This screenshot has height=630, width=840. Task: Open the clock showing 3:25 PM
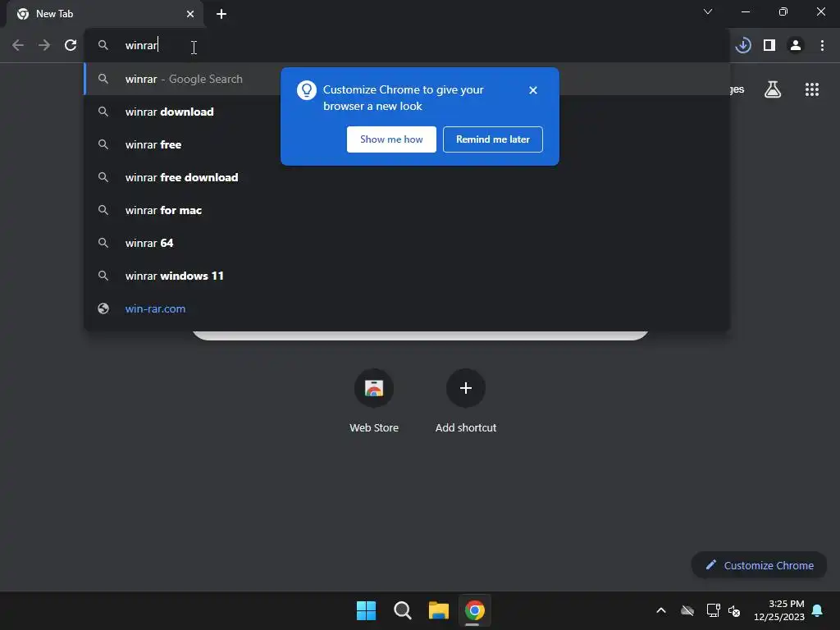pyautogui.click(x=779, y=610)
